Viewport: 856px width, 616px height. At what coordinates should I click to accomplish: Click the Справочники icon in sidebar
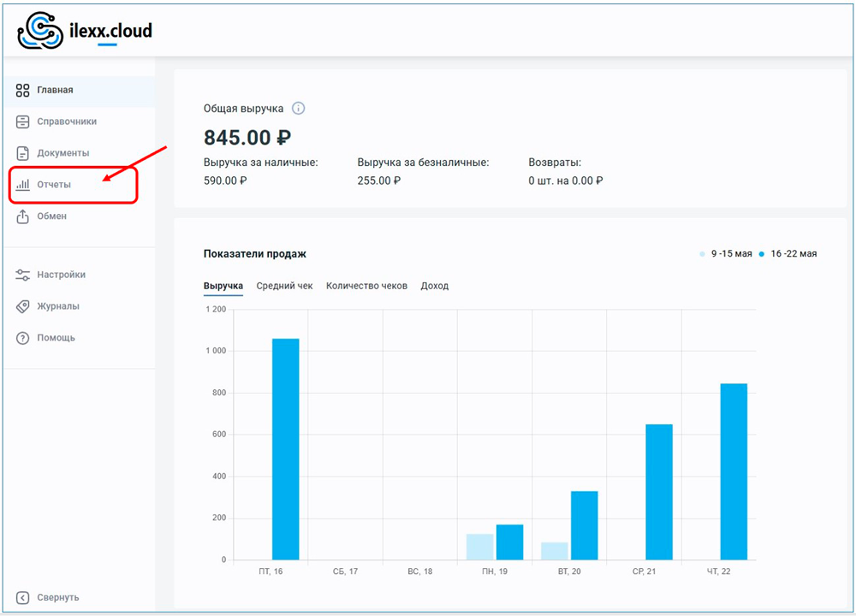pyautogui.click(x=23, y=122)
